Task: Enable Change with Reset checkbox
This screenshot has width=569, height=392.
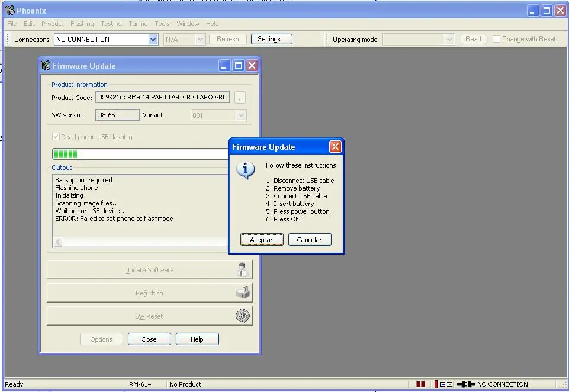Action: pyautogui.click(x=496, y=39)
